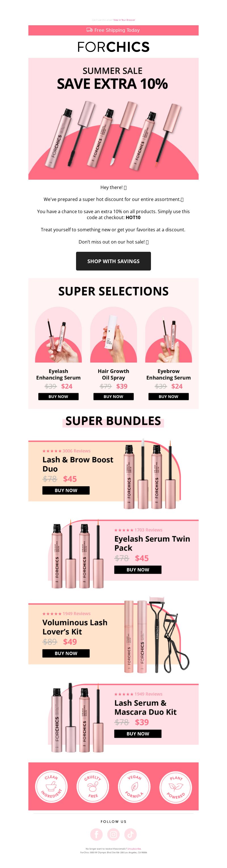Buy the Eyebrow Enhancing Serum
227x868 pixels.
click(x=168, y=397)
